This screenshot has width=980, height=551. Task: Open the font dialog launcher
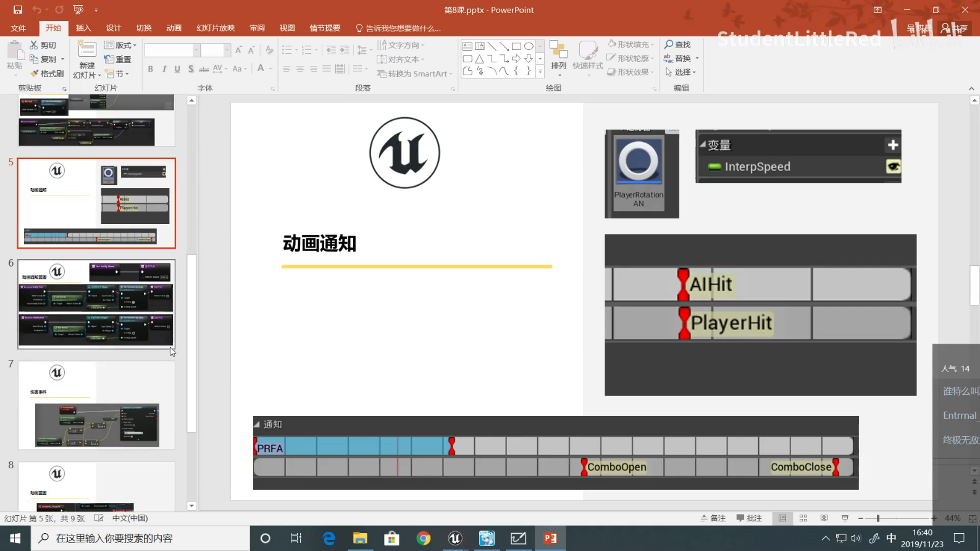(273, 89)
